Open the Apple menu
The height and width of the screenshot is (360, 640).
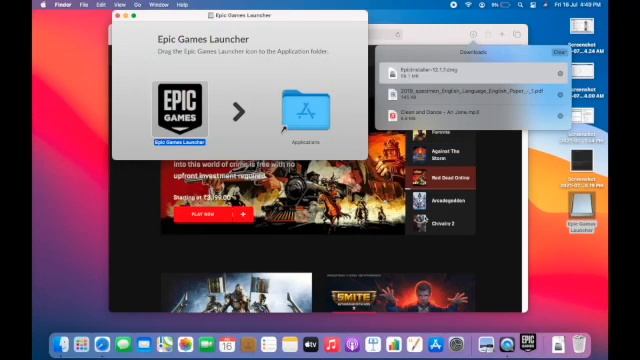pyautogui.click(x=43, y=5)
